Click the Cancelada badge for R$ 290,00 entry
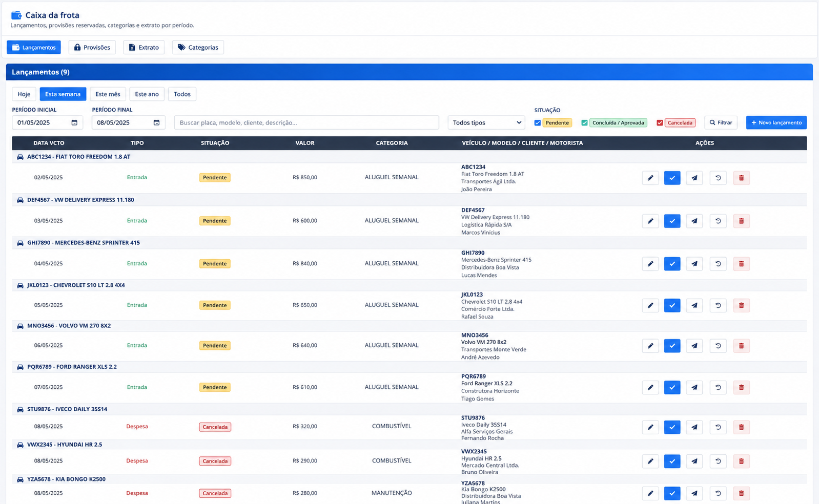This screenshot has height=504, width=819. 215,461
